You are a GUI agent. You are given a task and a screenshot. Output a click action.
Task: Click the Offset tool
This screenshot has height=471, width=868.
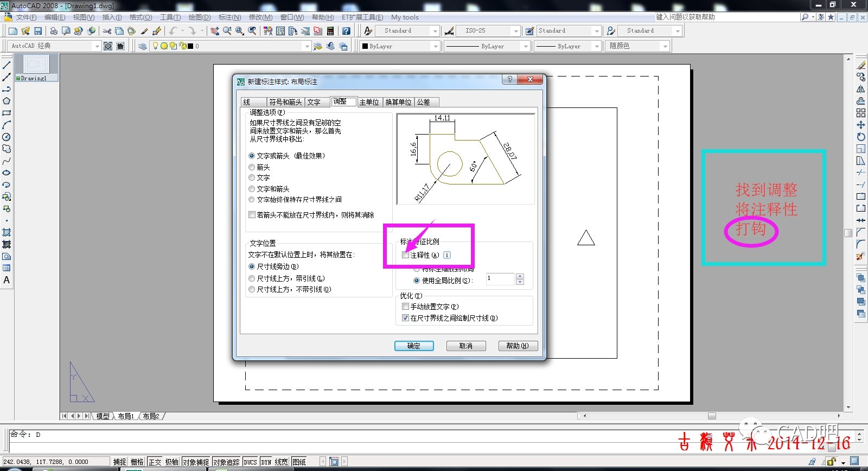click(861, 101)
